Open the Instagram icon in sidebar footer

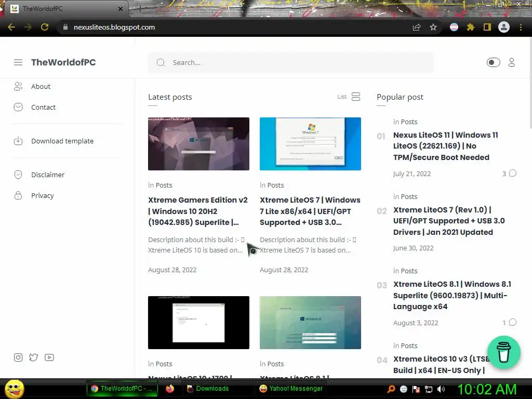click(18, 357)
